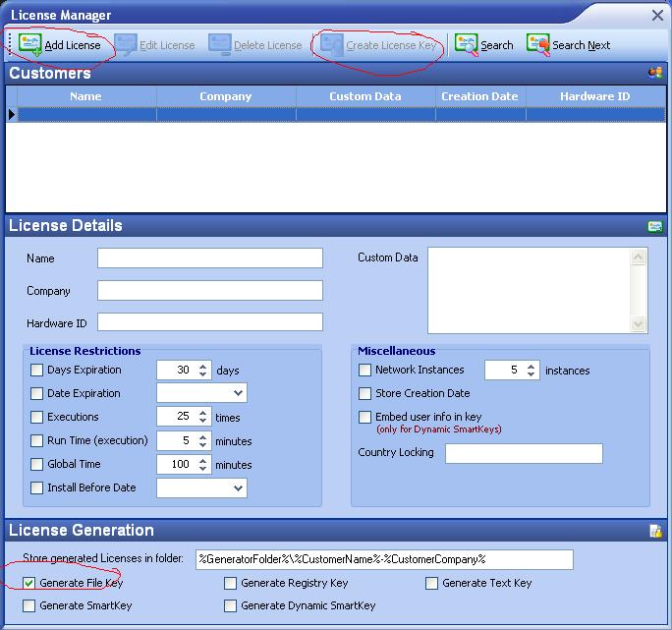The height and width of the screenshot is (630, 672).
Task: Click the Search Next toolbar icon
Action: pyautogui.click(x=537, y=44)
